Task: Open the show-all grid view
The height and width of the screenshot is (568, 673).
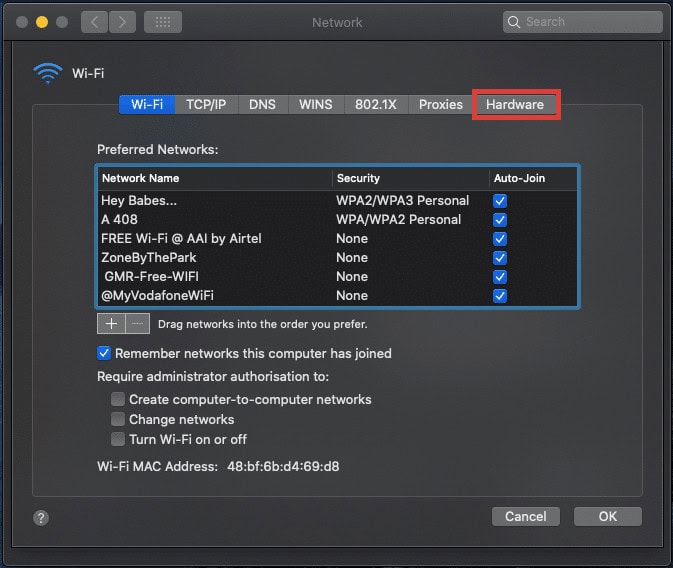Action: pyautogui.click(x=162, y=22)
